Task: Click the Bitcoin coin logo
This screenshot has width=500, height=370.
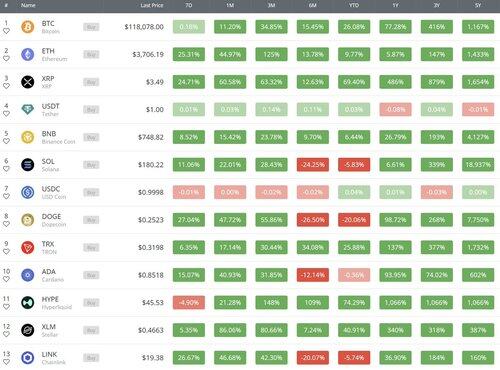Action: pyautogui.click(x=28, y=27)
